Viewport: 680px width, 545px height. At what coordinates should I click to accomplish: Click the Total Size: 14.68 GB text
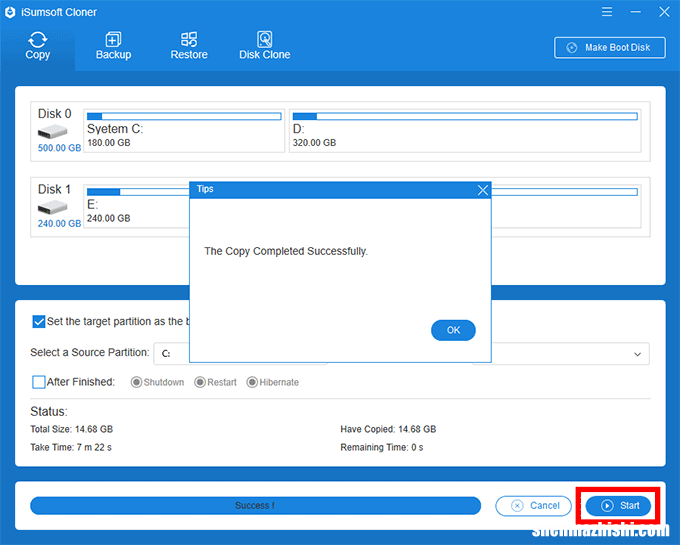pos(72,429)
